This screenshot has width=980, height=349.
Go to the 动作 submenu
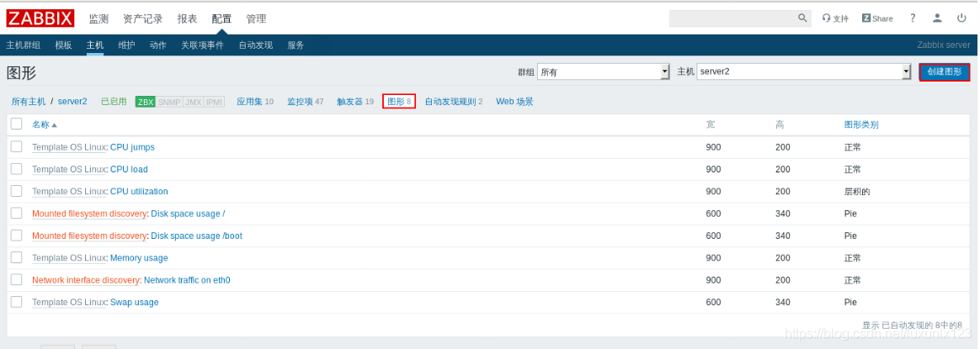pos(158,45)
